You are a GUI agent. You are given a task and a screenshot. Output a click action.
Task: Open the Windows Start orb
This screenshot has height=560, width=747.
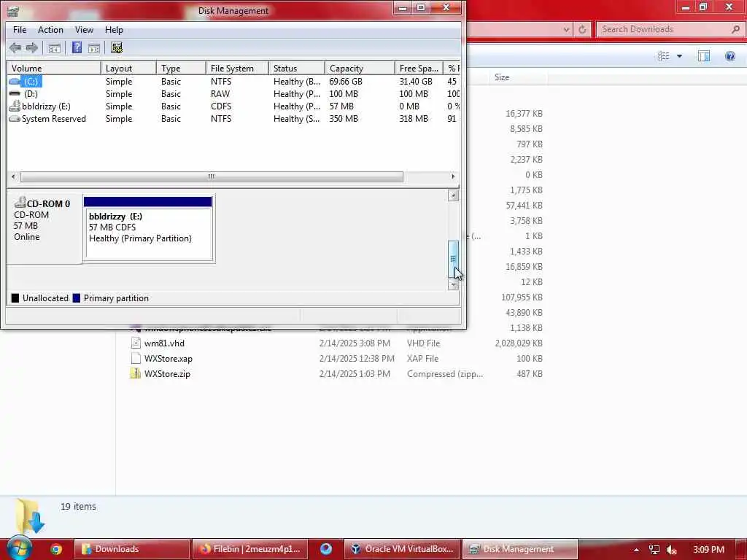[x=19, y=548]
